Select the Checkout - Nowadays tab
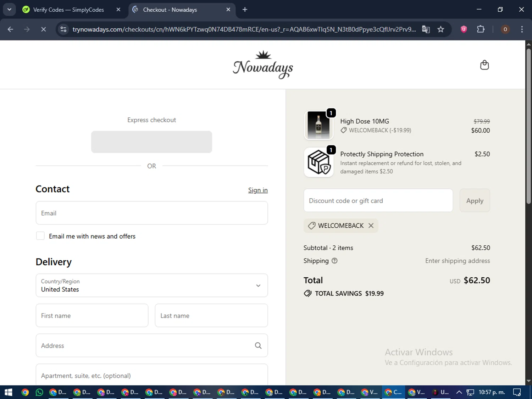This screenshot has width=532, height=399. [x=170, y=10]
